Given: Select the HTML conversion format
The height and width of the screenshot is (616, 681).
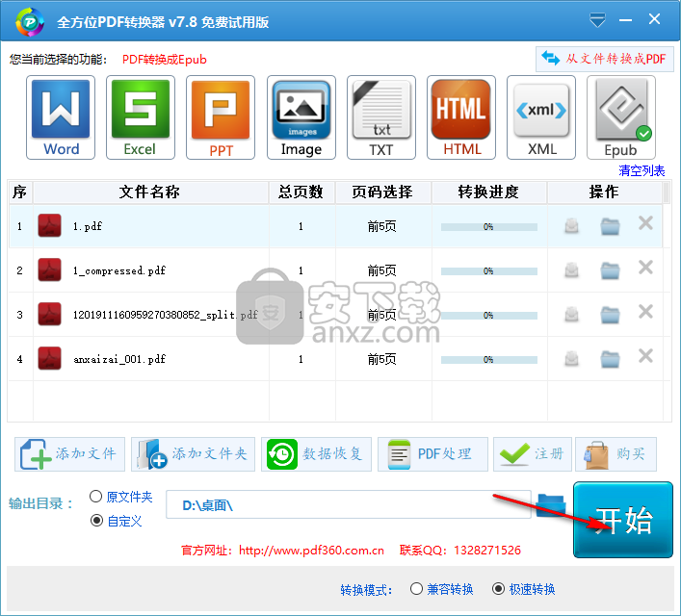Looking at the screenshot, I should [x=461, y=117].
